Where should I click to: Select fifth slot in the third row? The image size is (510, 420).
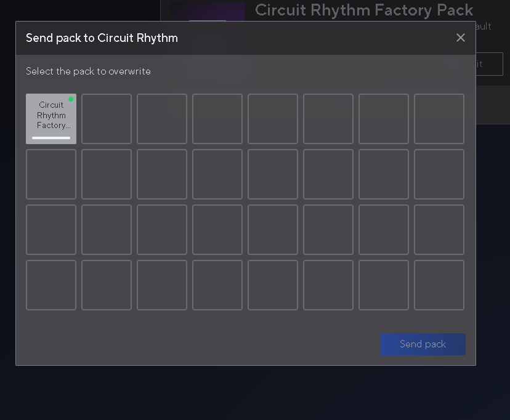[273, 230]
